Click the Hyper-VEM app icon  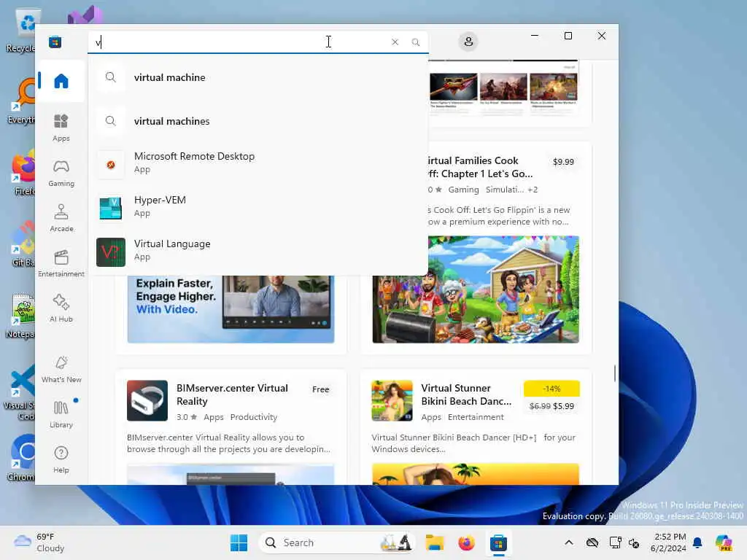111,208
